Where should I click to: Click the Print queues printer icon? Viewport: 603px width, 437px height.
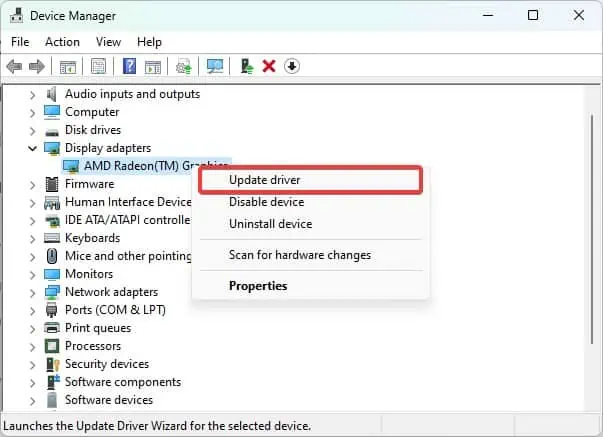coord(52,328)
